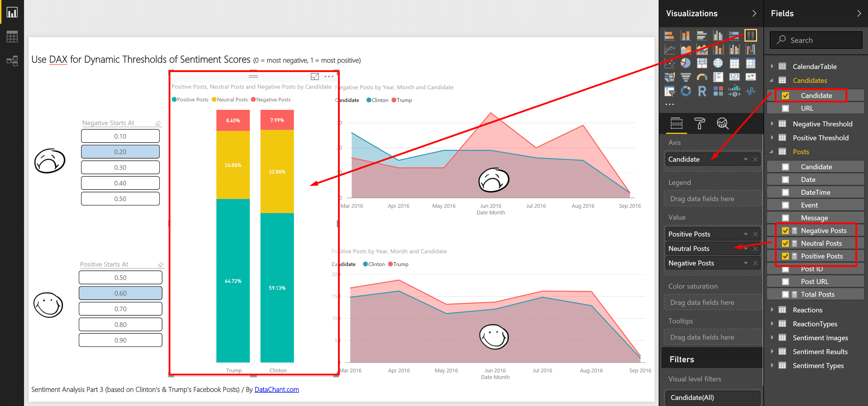This screenshot has height=406, width=868.
Task: Select the funnel chart visualization
Action: (685, 77)
